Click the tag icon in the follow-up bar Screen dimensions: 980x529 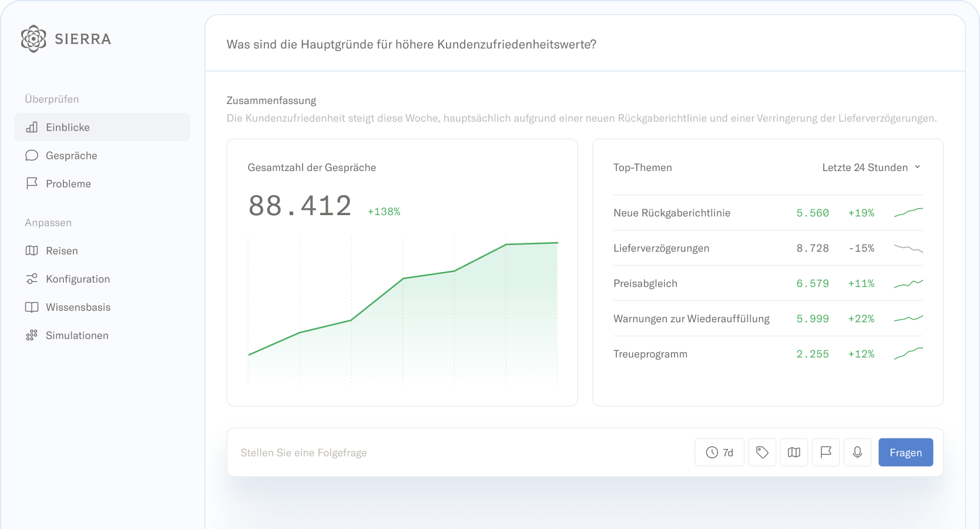(x=762, y=452)
